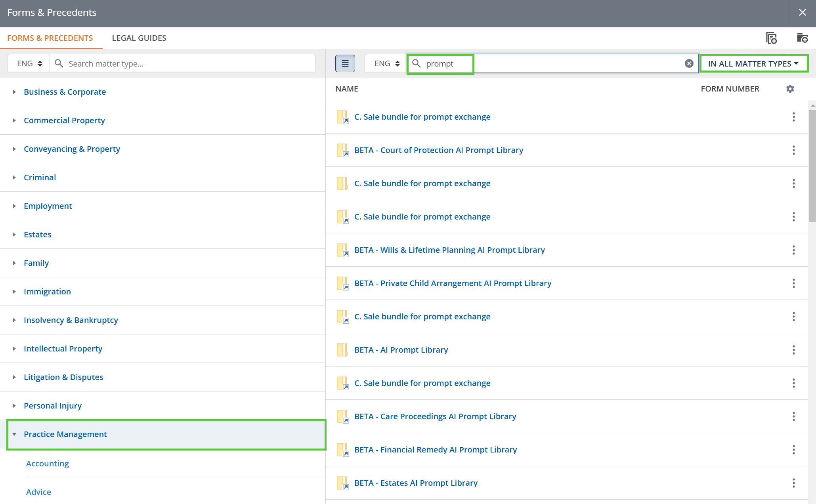Open options menu for Court of Protection library
Viewport: 816px width, 504px height.
click(793, 150)
